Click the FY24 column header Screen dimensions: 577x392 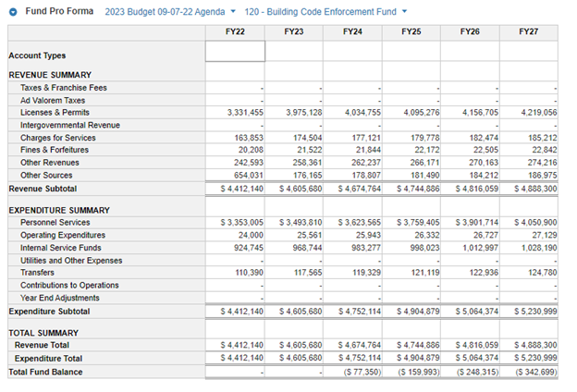pyautogui.click(x=352, y=31)
